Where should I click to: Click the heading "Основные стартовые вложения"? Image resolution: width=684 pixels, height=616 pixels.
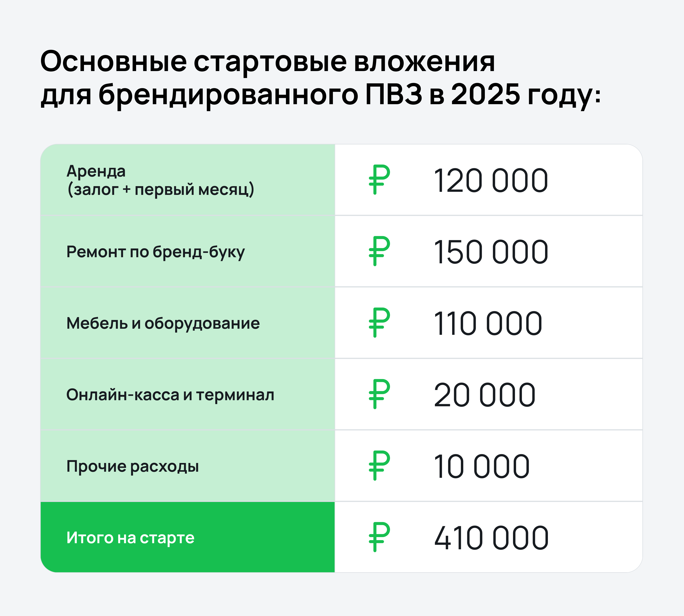click(267, 62)
